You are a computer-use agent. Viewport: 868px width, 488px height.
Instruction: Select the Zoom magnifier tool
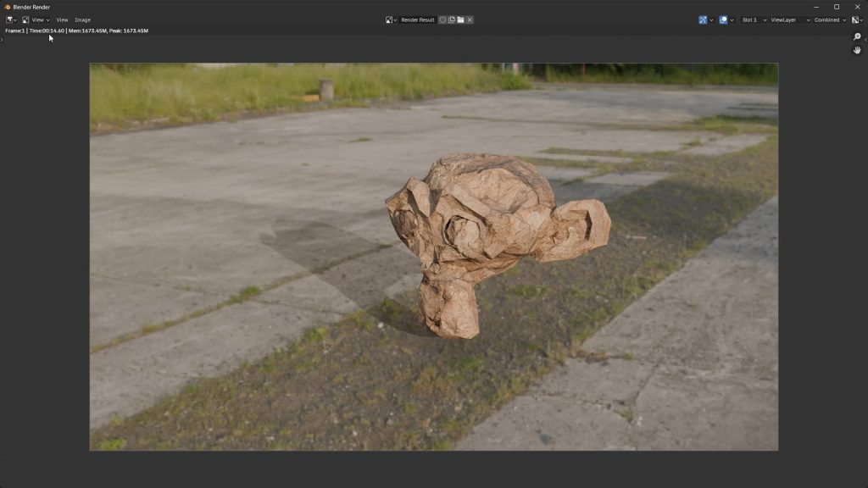click(856, 36)
